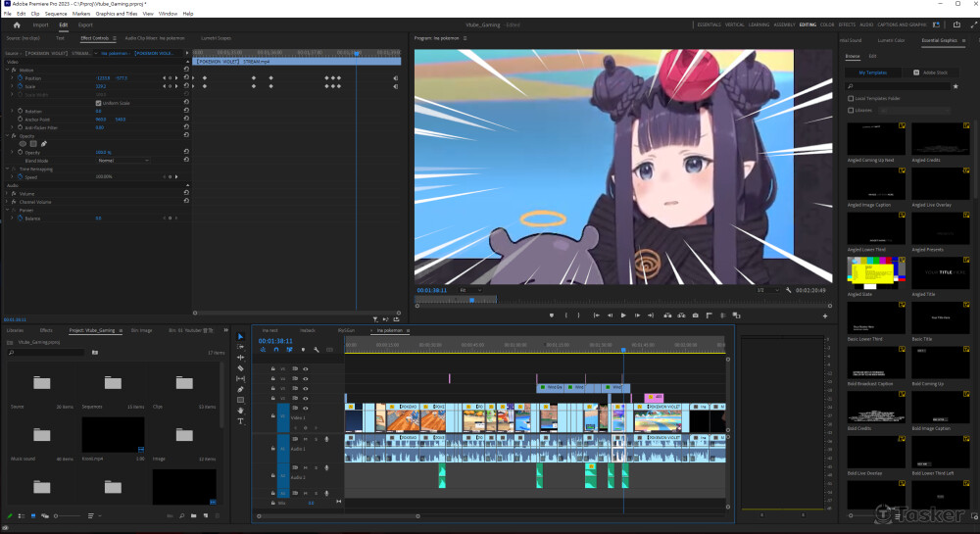This screenshot has width=980, height=534.
Task: Select the Razor tool in the toolbar
Action: pos(240,367)
